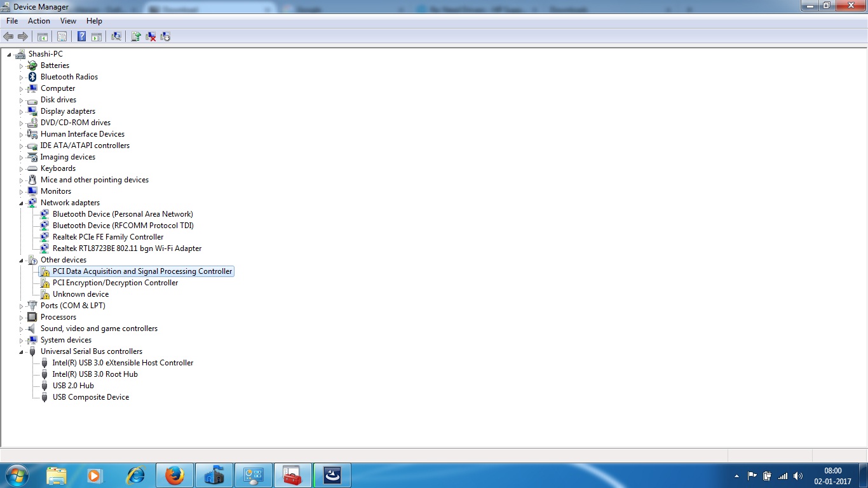Click the Uninstall device red X icon
The height and width of the screenshot is (488, 868).
151,37
